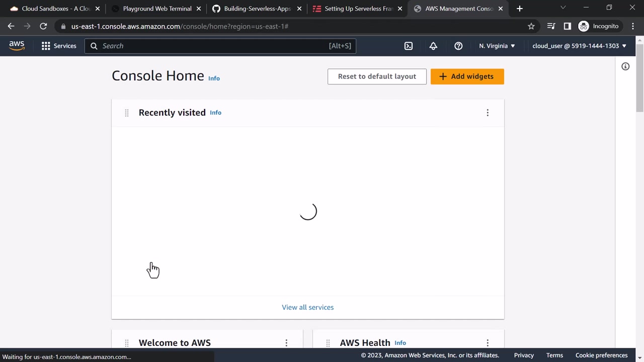Open the Services grid menu
Viewport: 644px width, 362px height.
click(59, 46)
